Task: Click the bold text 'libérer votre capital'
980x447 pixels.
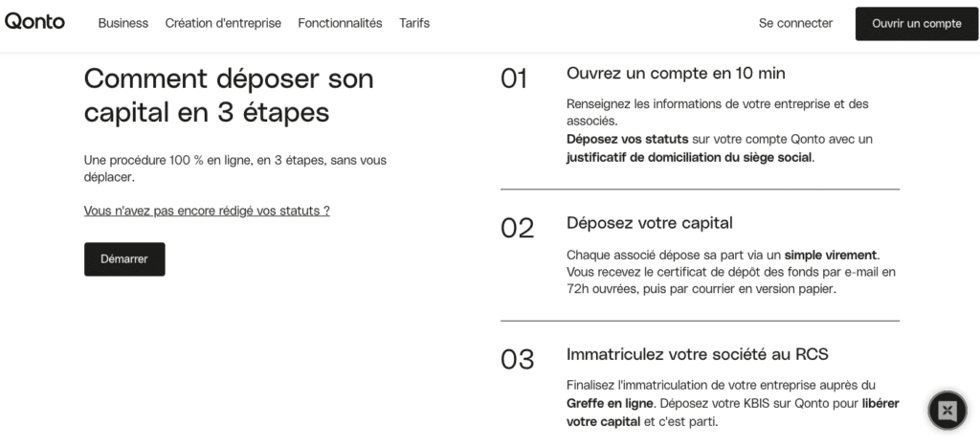Action: 732,413
